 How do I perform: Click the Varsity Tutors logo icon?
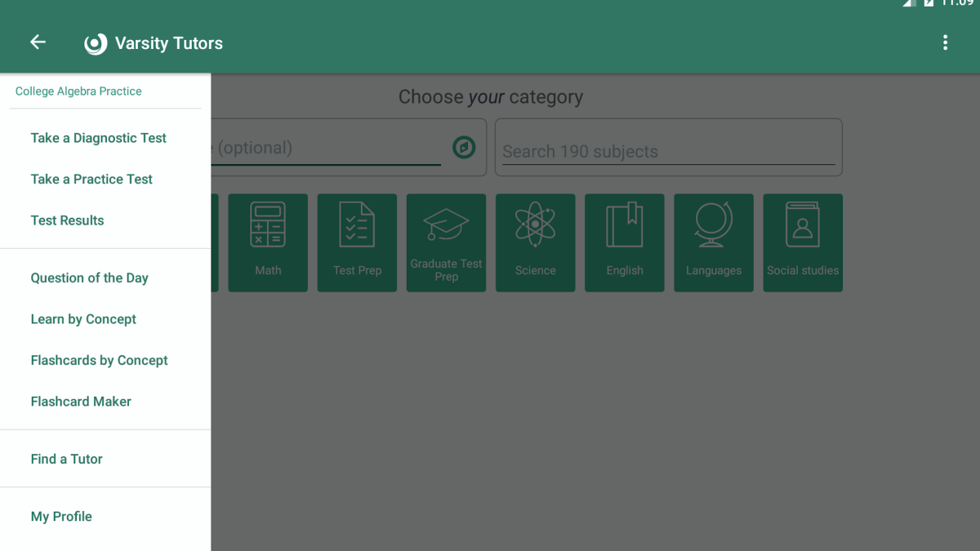tap(96, 43)
